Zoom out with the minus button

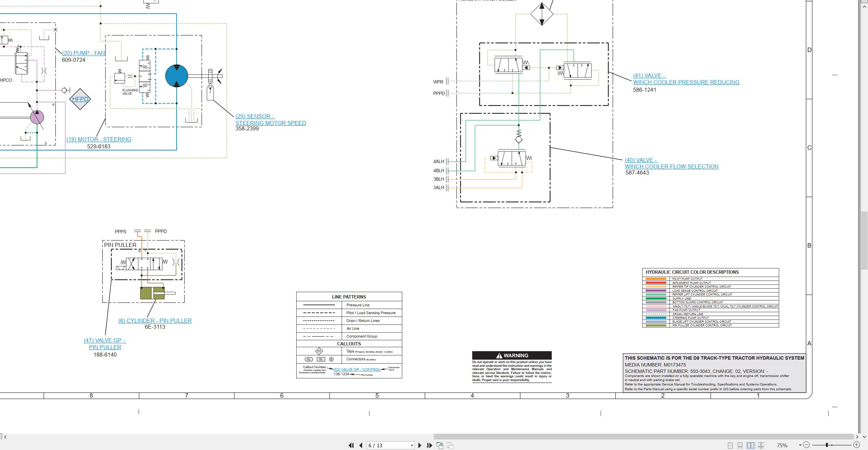[807, 445]
